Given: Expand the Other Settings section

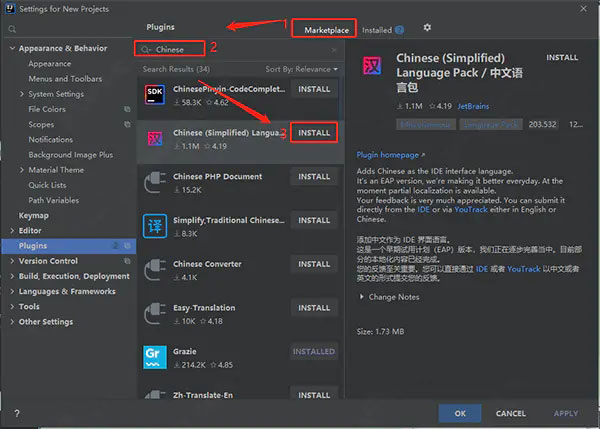Looking at the screenshot, I should pos(12,321).
